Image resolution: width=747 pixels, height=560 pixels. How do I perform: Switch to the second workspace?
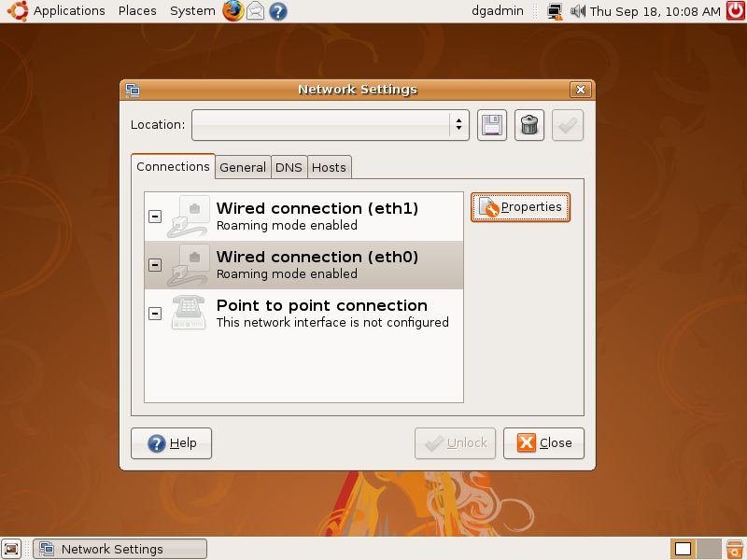pos(709,549)
